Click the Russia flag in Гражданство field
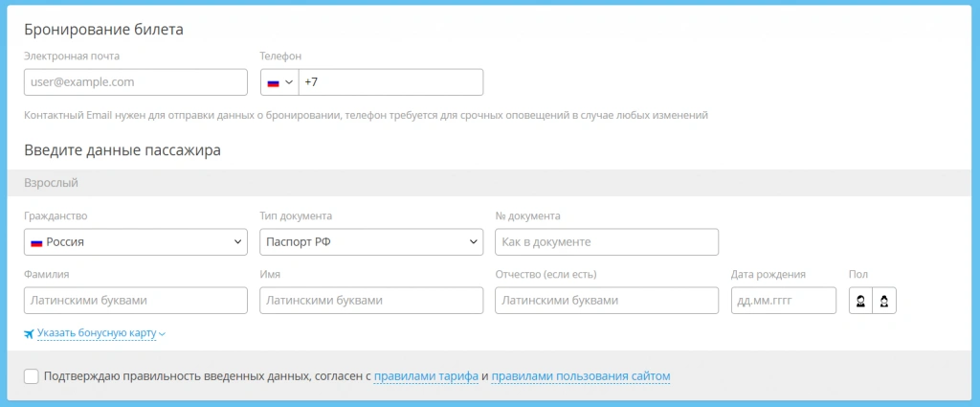The height and width of the screenshot is (407, 980). [x=36, y=242]
